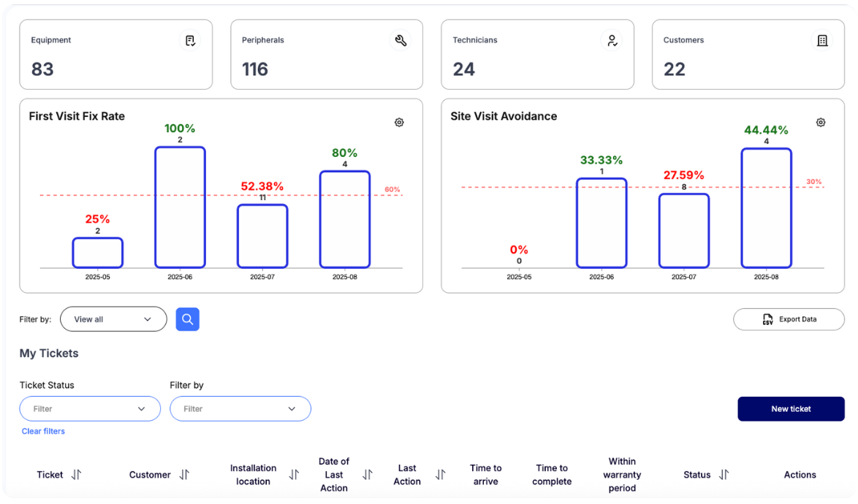This screenshot has width=858, height=504.
Task: Sort the table by Status
Action: pyautogui.click(x=724, y=475)
